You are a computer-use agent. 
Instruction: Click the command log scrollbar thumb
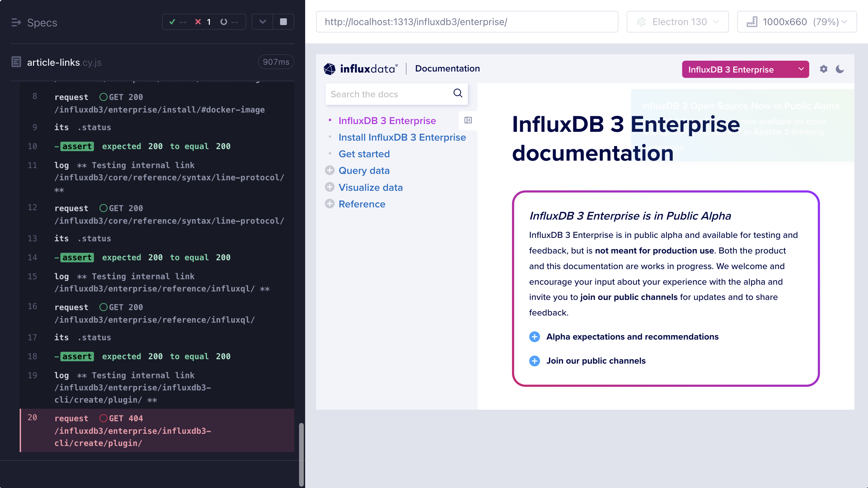[301, 454]
